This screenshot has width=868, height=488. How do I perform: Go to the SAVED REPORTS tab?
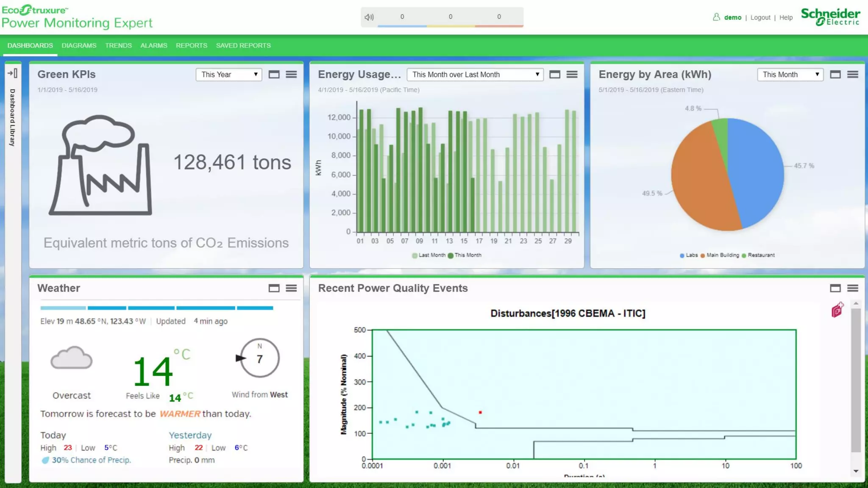tap(243, 45)
